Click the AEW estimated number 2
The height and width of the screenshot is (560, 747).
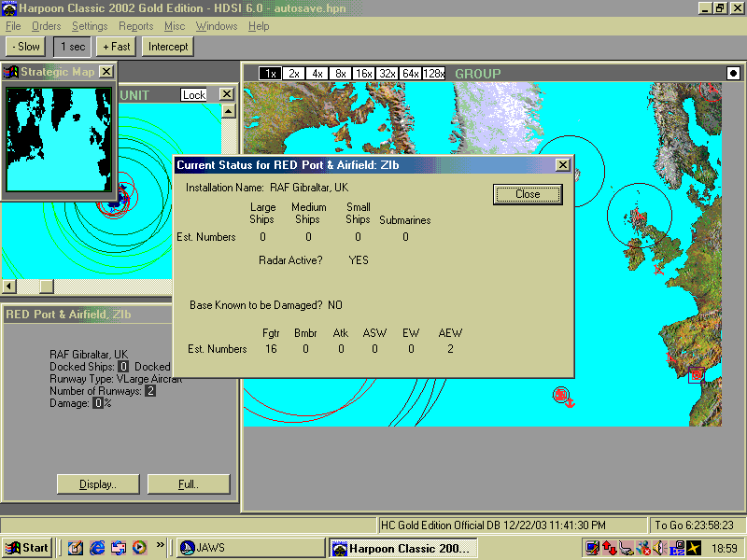tap(450, 349)
